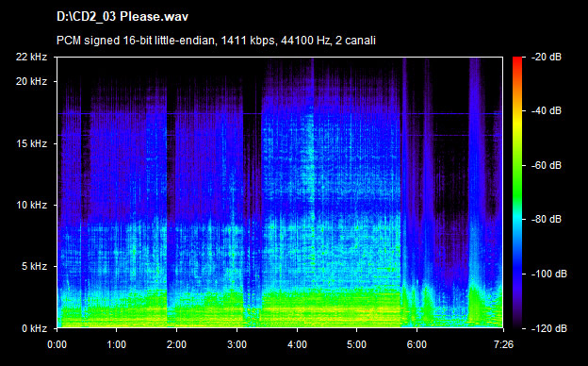The image size is (588, 366).
Task: Click the 7:26 end time marker
Action: 503,344
